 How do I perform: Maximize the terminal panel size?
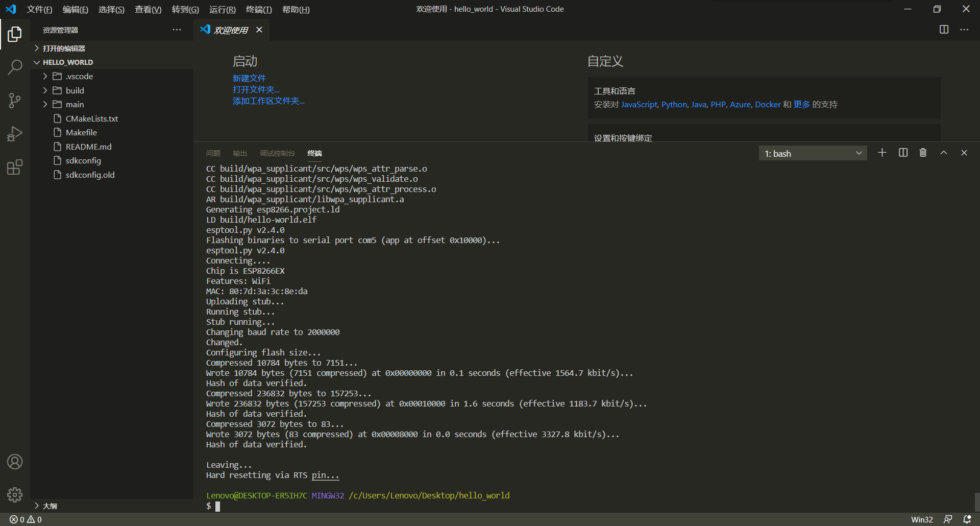pyautogui.click(x=944, y=153)
